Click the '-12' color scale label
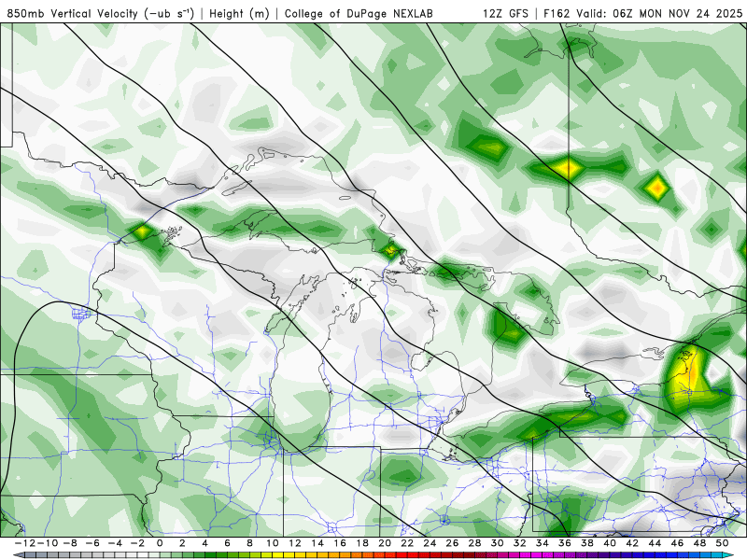 [x=24, y=543]
